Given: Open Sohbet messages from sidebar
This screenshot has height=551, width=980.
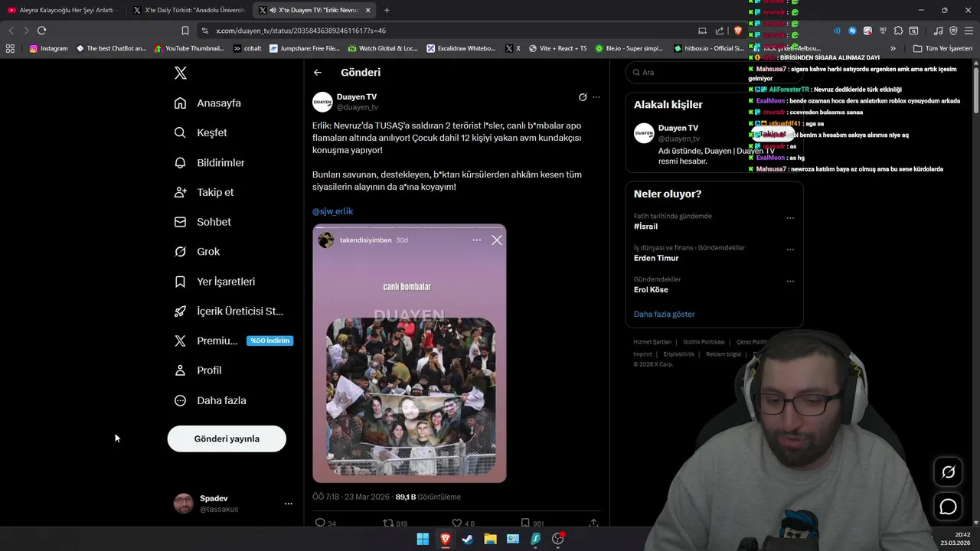Looking at the screenshot, I should (203, 222).
